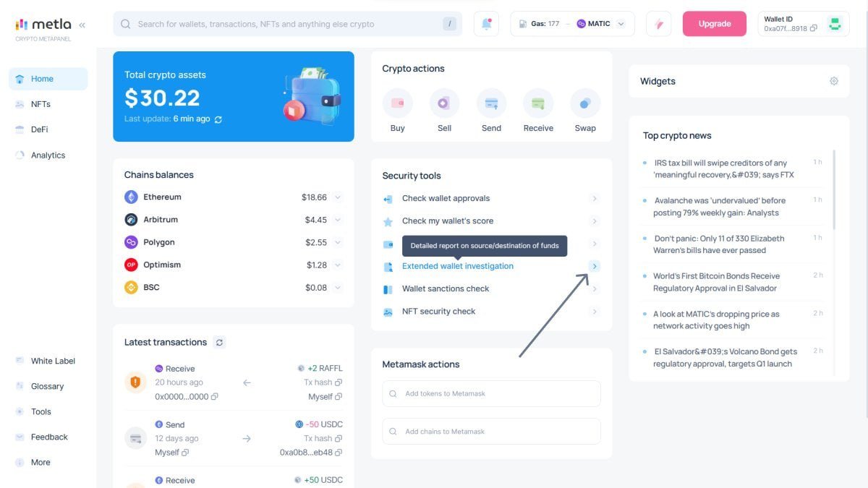Read IRS tax bill FTX news
The image size is (868, 488).
723,169
